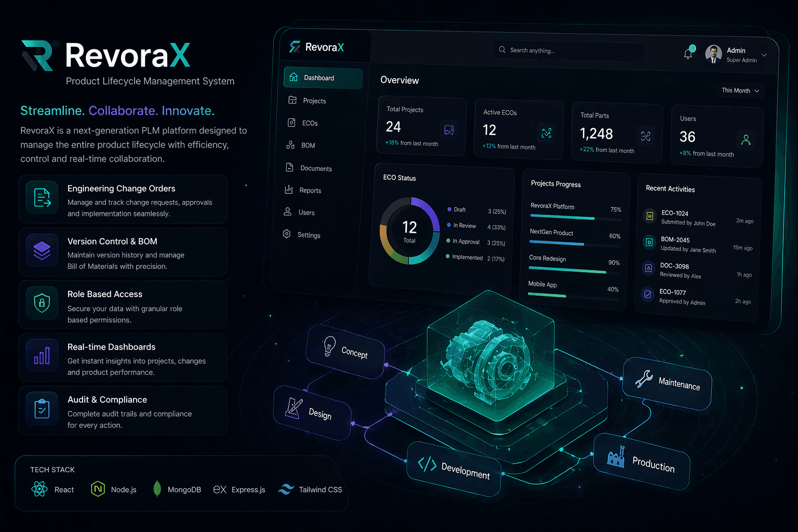Click the Projects folder icon in sidebar
The image size is (798, 532).
coord(292,100)
